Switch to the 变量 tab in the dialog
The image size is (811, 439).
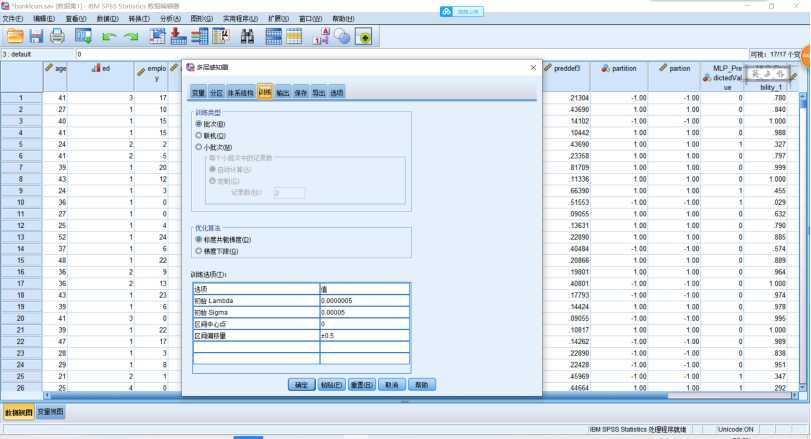click(198, 93)
